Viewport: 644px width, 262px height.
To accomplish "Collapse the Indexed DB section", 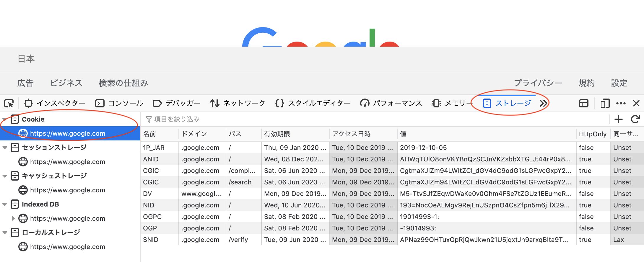I will 5,204.
